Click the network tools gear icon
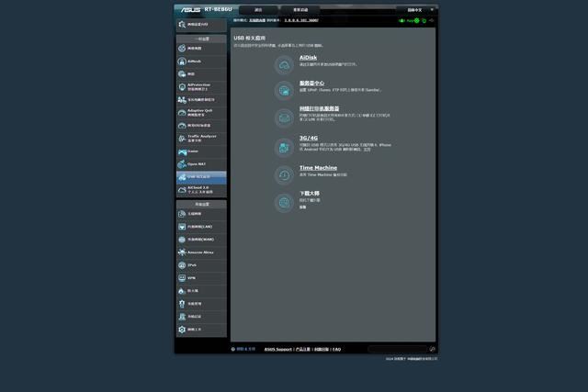 182,330
